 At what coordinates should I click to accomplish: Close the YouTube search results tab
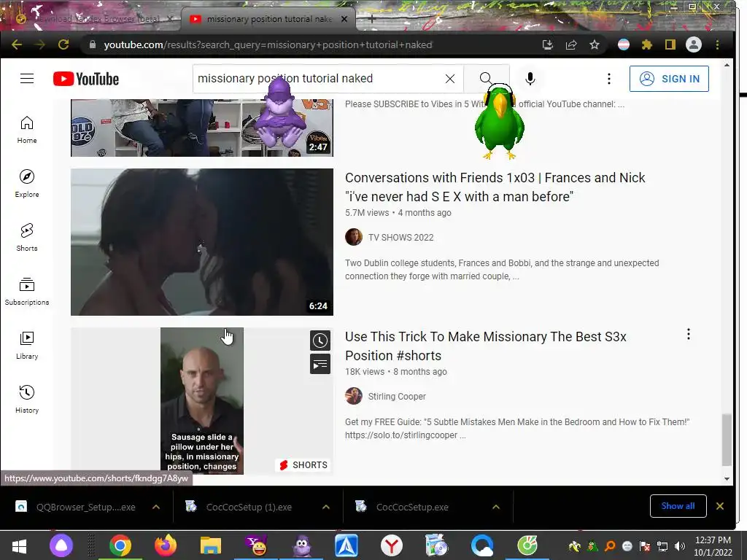[x=344, y=19]
